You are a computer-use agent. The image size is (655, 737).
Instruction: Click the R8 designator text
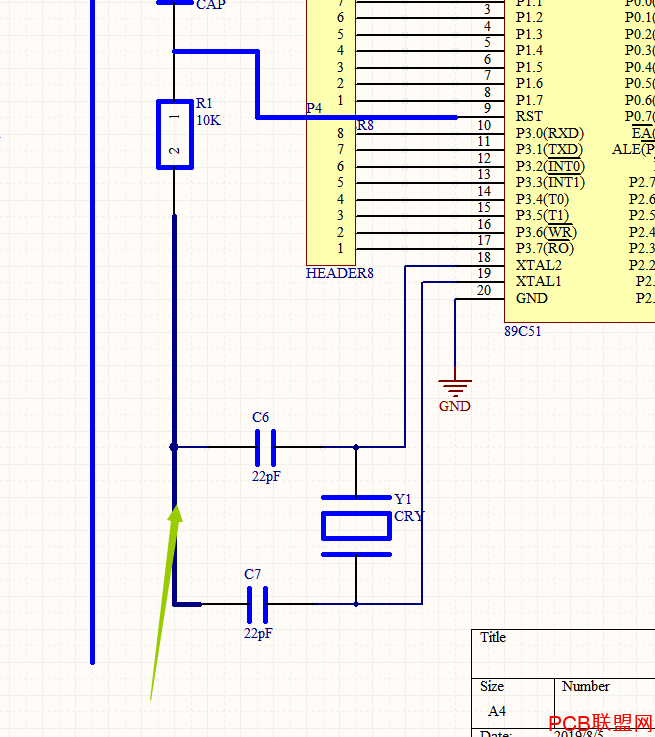365,125
